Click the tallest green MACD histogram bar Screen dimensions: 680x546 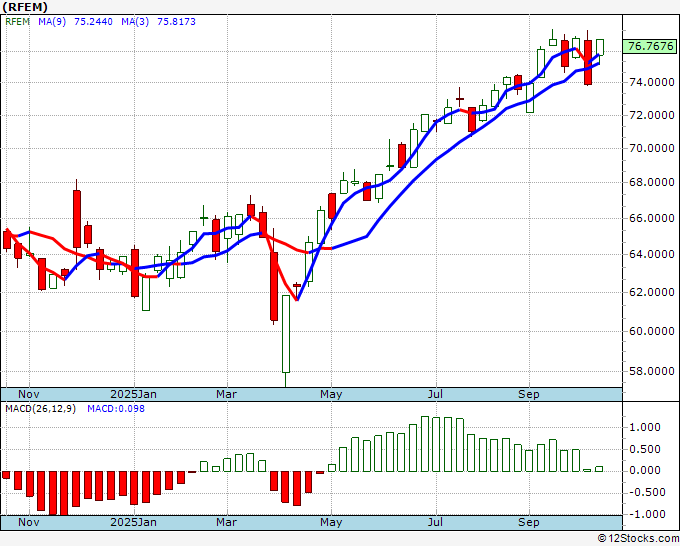click(425, 444)
